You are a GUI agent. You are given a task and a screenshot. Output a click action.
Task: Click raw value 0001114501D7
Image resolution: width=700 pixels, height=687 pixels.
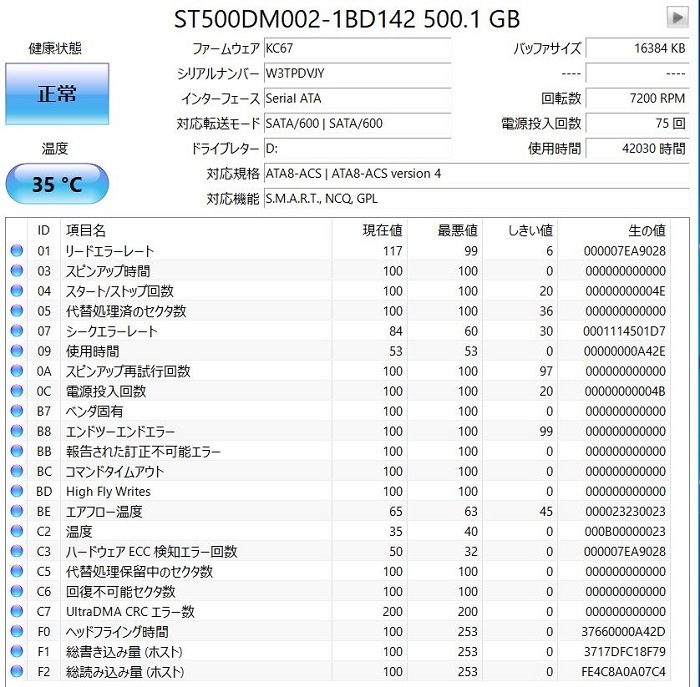[624, 331]
